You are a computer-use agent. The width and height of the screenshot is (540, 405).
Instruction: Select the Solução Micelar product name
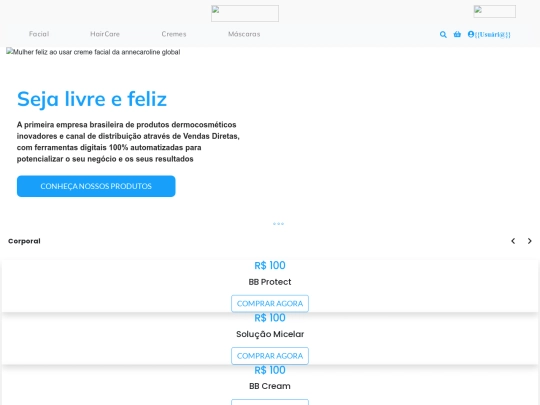[270, 334]
